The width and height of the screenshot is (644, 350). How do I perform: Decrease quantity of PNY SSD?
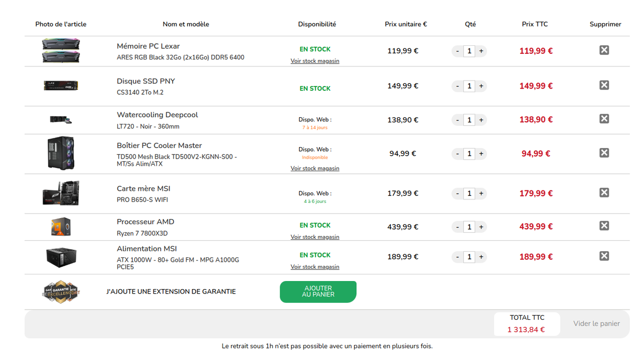click(457, 86)
